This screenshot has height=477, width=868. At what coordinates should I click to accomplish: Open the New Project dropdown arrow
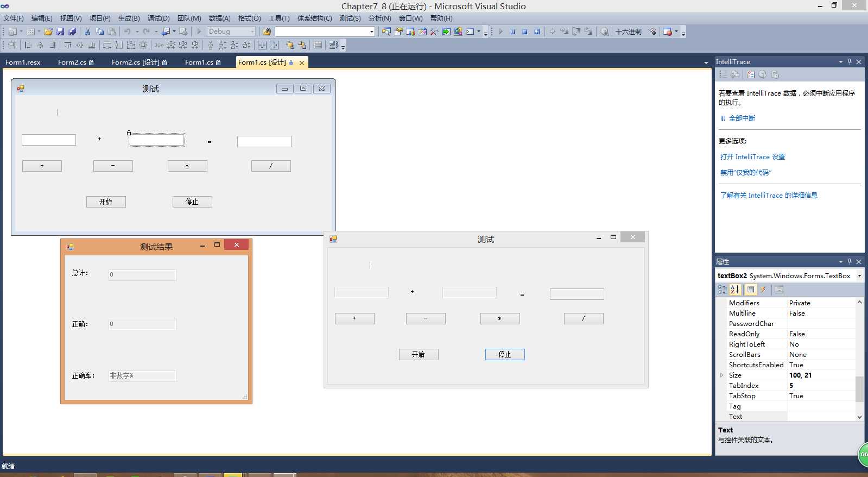pyautogui.click(x=21, y=32)
